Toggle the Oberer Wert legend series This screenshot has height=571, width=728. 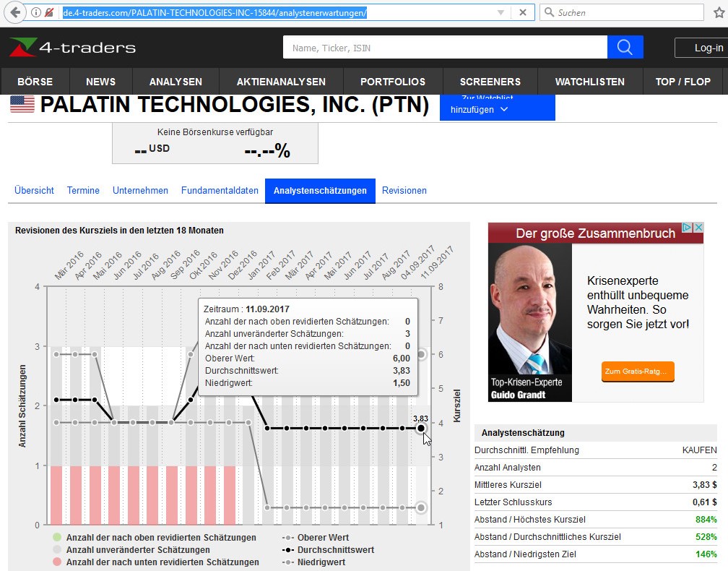316,538
